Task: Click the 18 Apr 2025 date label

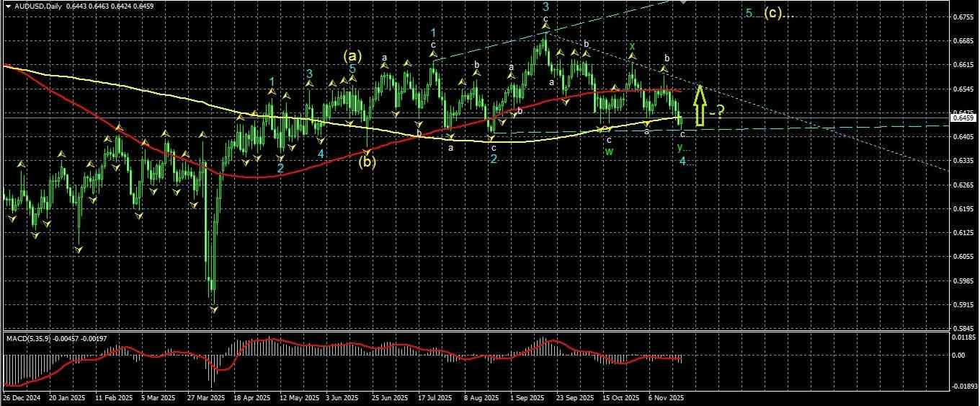Action: [x=252, y=397]
